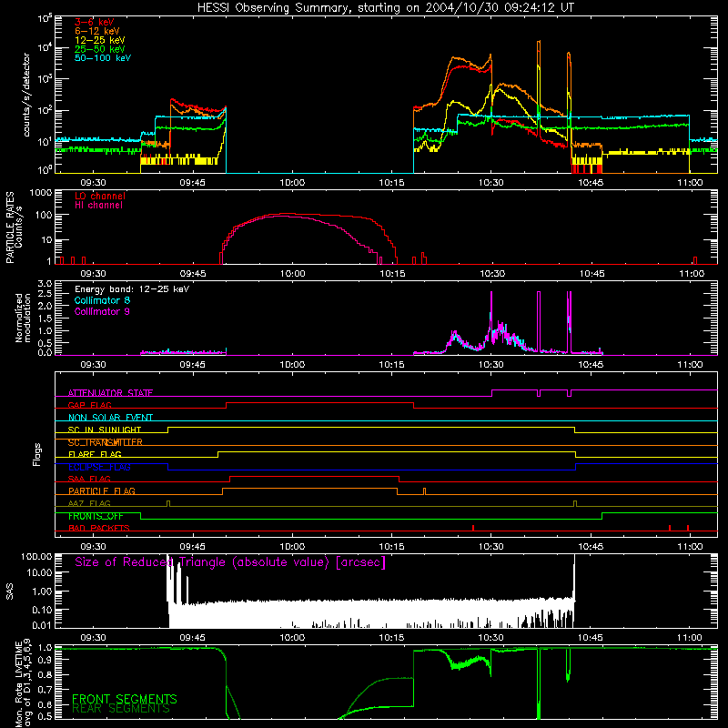Viewport: 728px width, 728px height.
Task: Click the SAS axis label
Action: click(x=10, y=591)
